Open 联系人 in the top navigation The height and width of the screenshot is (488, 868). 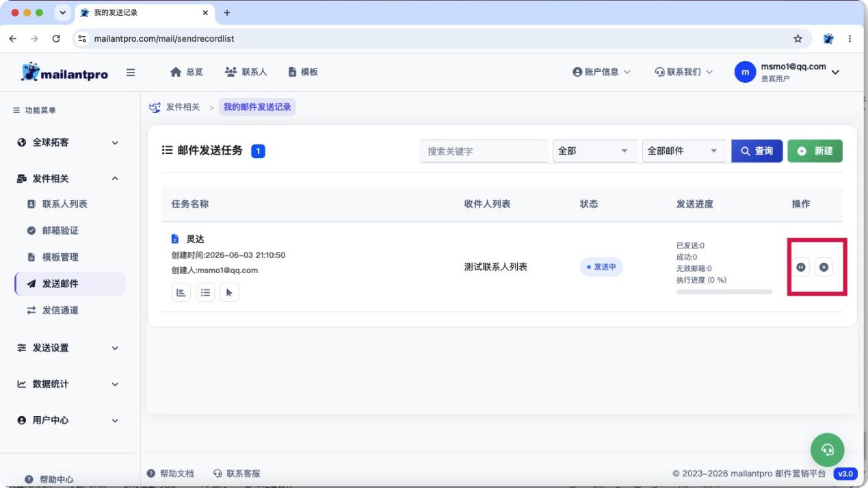click(246, 72)
